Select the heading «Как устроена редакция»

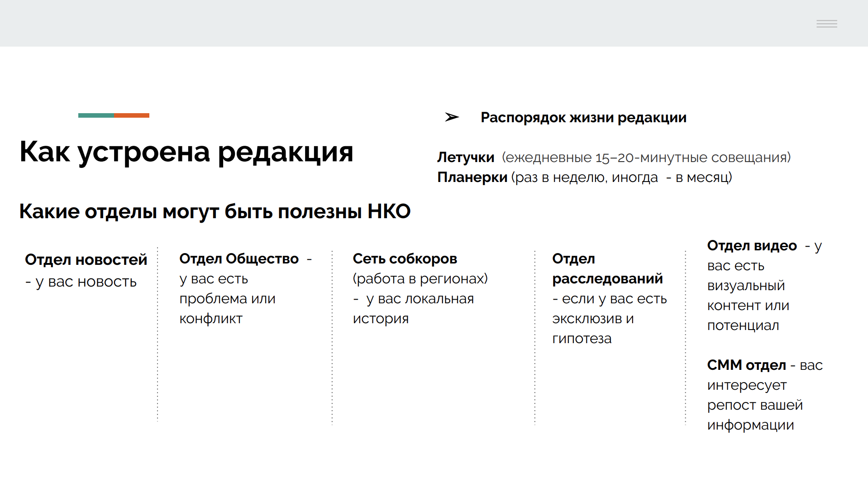(186, 153)
